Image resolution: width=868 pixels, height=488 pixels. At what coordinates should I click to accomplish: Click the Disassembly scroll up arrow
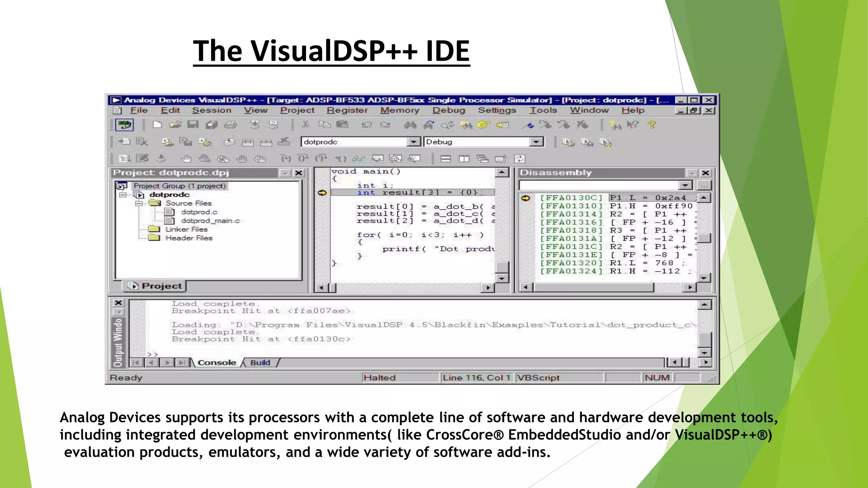point(704,198)
